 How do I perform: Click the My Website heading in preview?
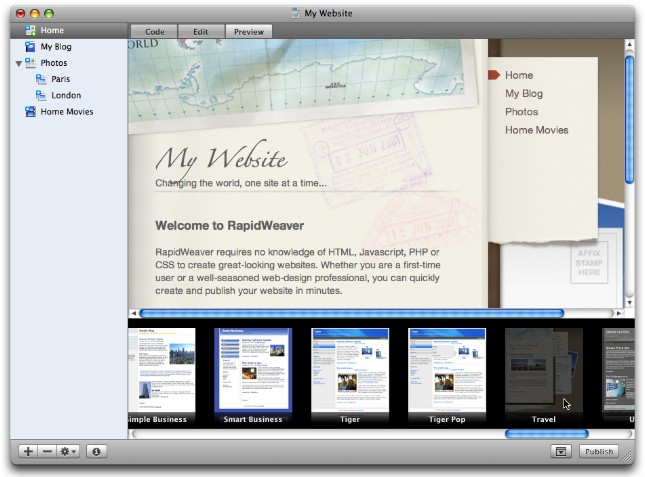coord(221,158)
